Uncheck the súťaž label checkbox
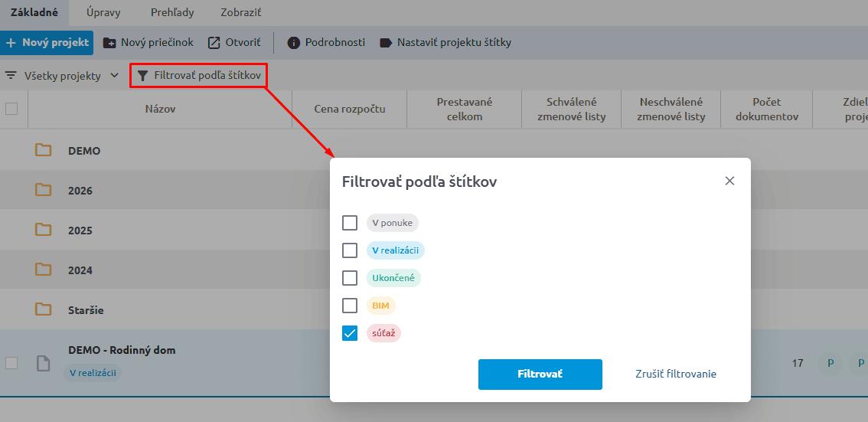 pos(350,333)
